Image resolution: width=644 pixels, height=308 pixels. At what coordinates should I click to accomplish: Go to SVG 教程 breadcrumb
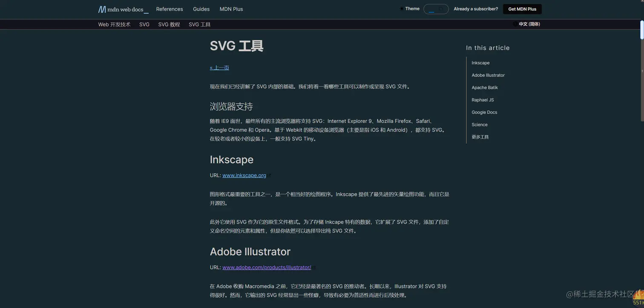169,24
